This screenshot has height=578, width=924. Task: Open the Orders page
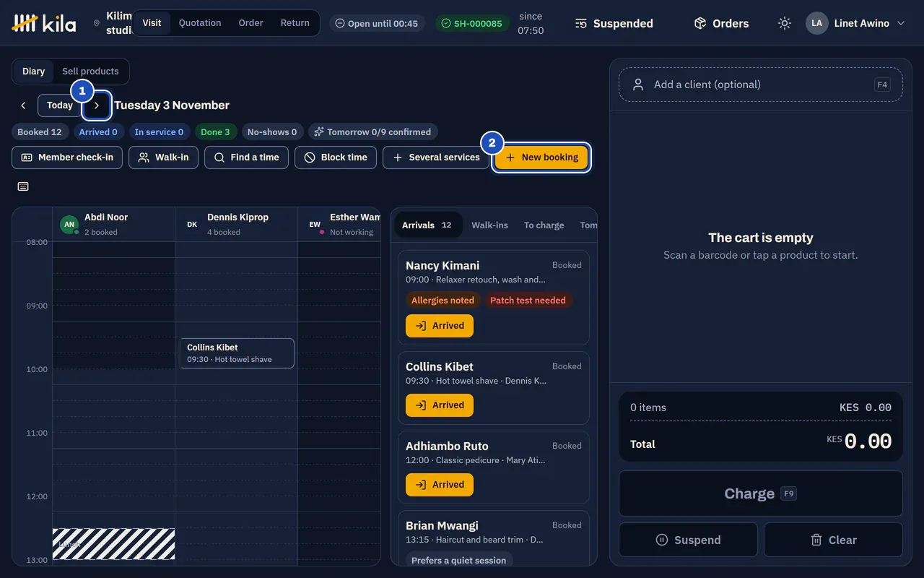click(721, 23)
